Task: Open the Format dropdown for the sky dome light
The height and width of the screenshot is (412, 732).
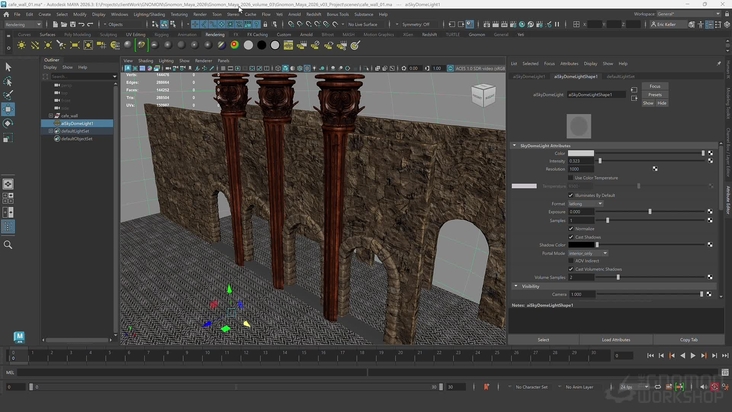Action: tap(586, 203)
